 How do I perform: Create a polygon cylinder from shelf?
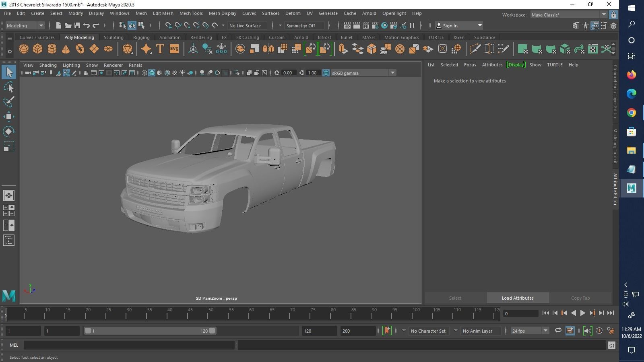(52, 49)
